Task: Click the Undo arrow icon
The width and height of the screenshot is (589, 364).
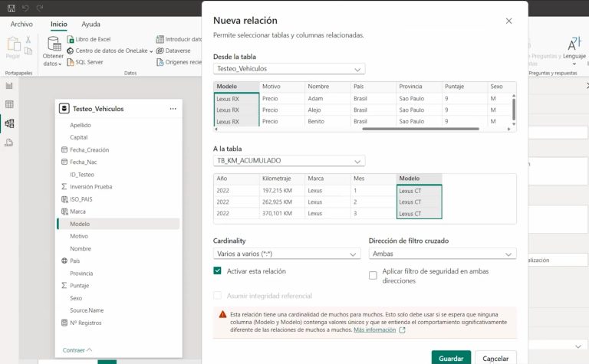Action: click(x=25, y=8)
